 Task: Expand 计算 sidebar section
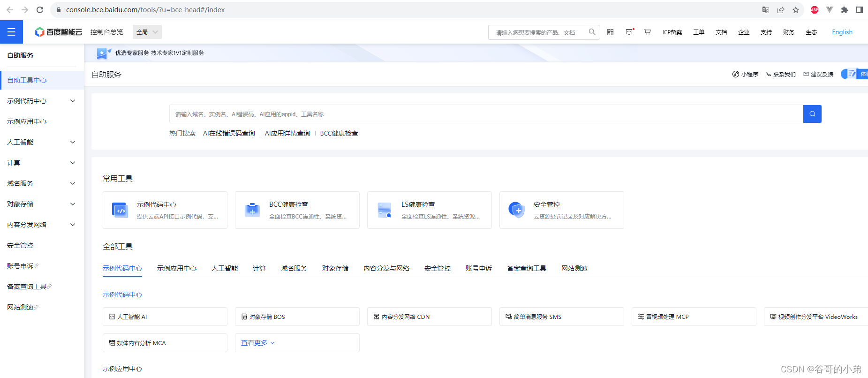point(73,163)
